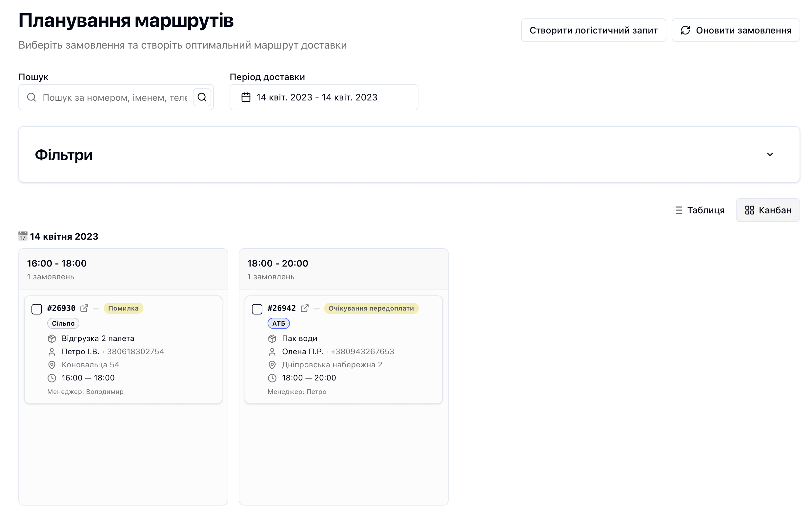The width and height of the screenshot is (812, 518).
Task: Click the Канбан grid view icon
Action: coord(749,210)
